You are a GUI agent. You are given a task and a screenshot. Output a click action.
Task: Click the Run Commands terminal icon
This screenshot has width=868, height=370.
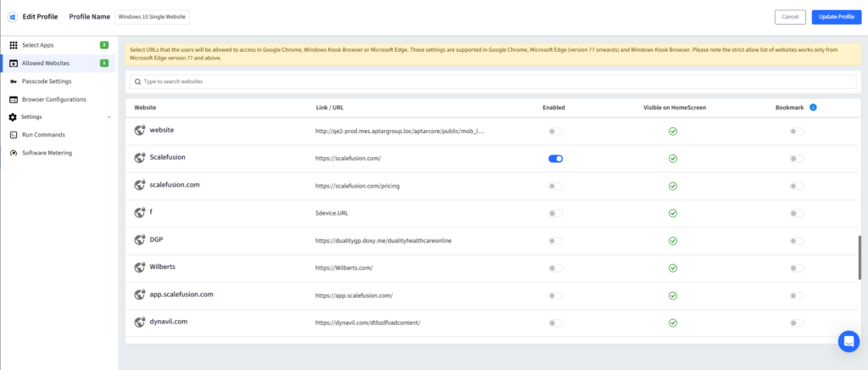pyautogui.click(x=14, y=135)
